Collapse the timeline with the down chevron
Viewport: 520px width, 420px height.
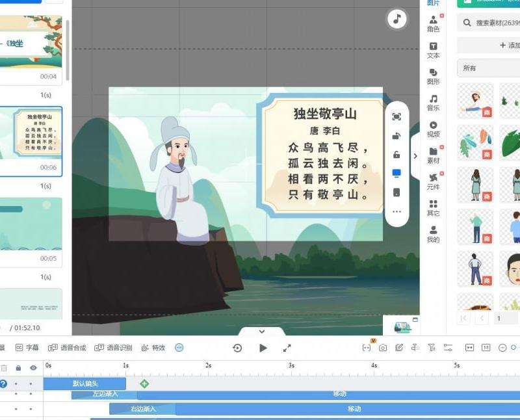(261, 332)
